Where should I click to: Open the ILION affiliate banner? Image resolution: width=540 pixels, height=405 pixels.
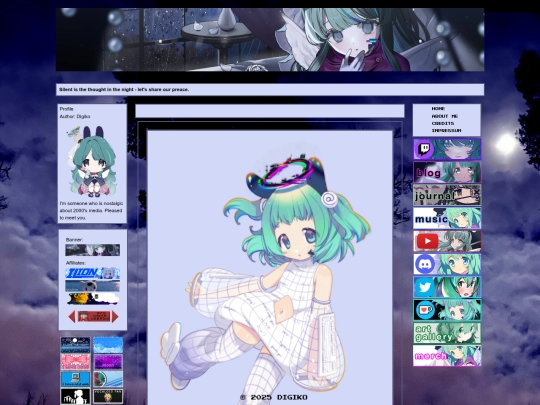coord(93,273)
